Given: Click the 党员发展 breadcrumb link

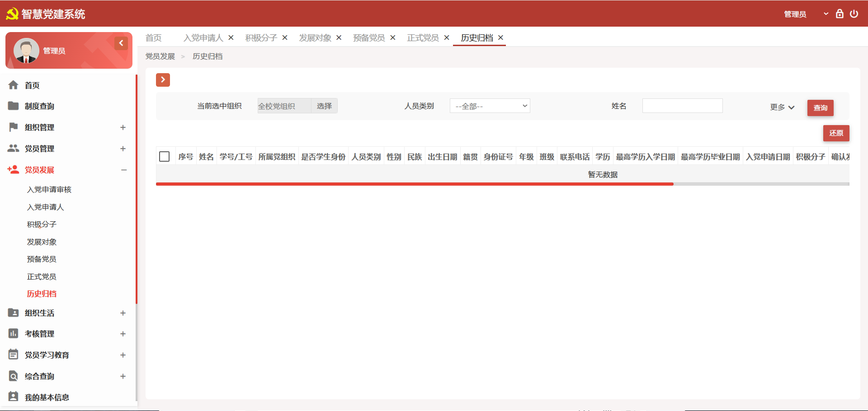Looking at the screenshot, I should pyautogui.click(x=160, y=56).
